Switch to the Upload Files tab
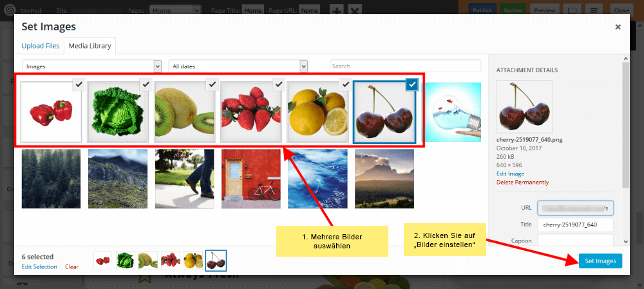 40,46
